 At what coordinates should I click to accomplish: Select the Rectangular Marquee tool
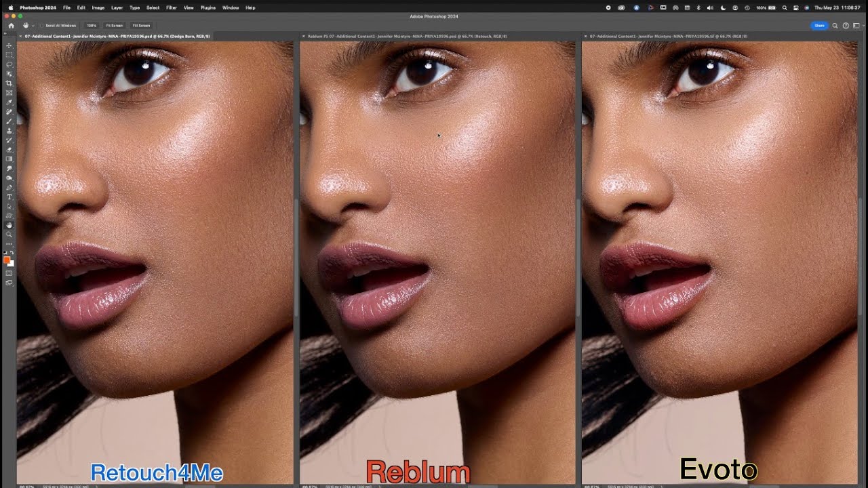click(9, 55)
